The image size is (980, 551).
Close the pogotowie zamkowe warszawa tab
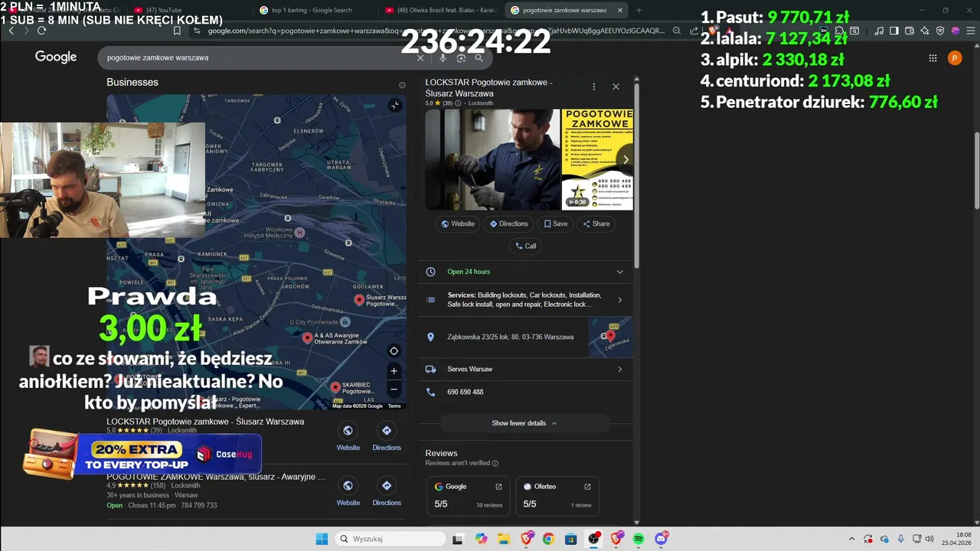click(x=619, y=10)
